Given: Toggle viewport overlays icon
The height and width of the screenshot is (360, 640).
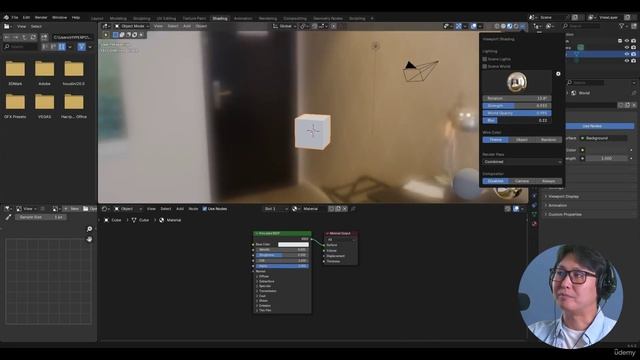Looking at the screenshot, I should [473, 26].
